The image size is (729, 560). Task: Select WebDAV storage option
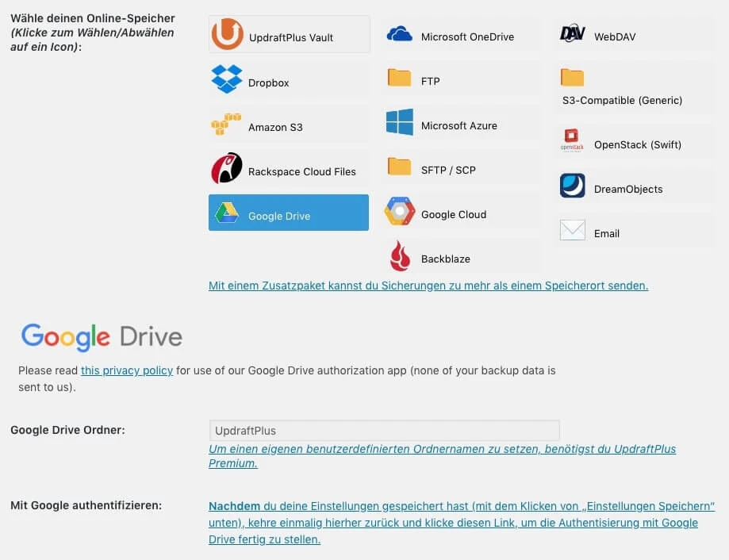point(635,35)
